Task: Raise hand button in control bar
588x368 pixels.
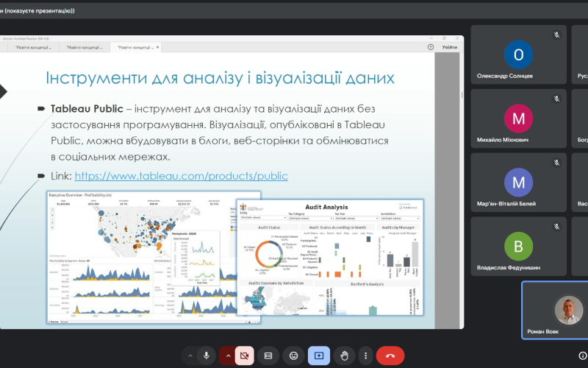Action: click(344, 355)
